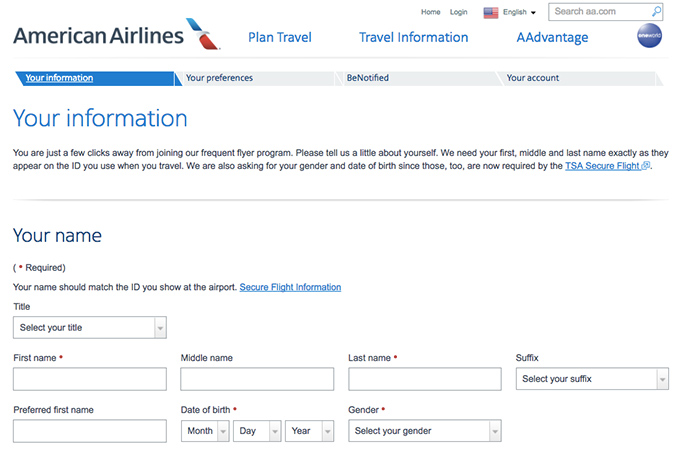Open the Select your suffix dropdown
The width and height of the screenshot is (700, 465).
pyautogui.click(x=592, y=379)
